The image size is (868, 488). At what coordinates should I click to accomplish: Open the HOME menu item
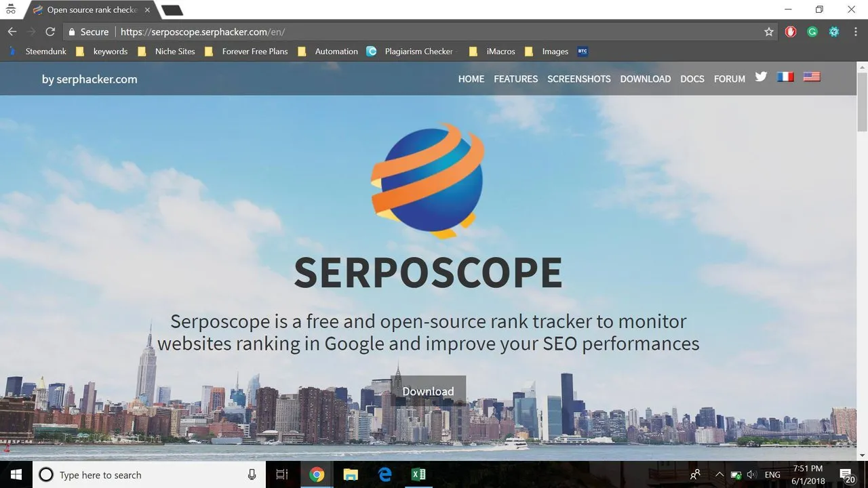pos(471,79)
